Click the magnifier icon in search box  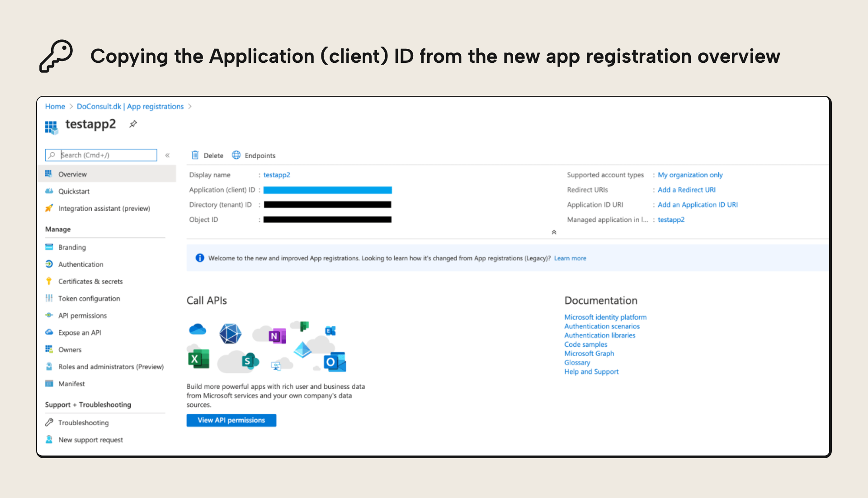tap(52, 155)
